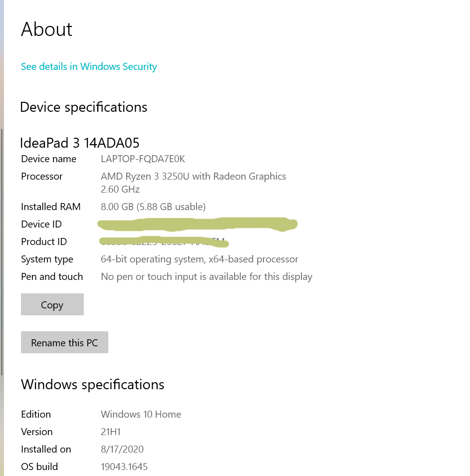This screenshot has width=470, height=476.
Task: Click the Rename this PC button
Action: pos(64,342)
